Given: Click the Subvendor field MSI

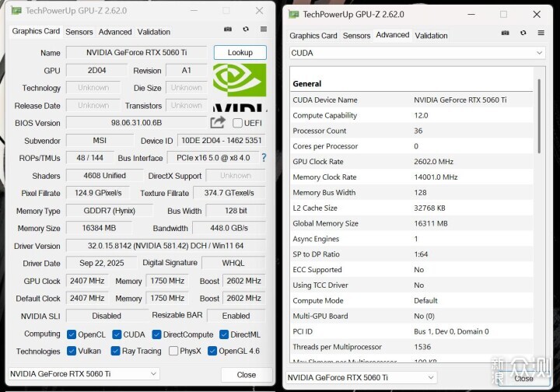Looking at the screenshot, I should (x=100, y=140).
